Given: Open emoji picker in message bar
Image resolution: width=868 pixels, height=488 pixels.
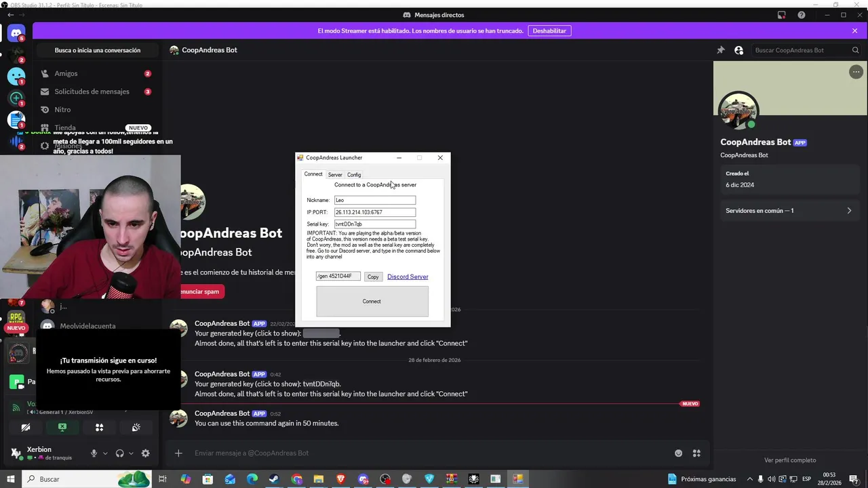Looking at the screenshot, I should coord(678,453).
